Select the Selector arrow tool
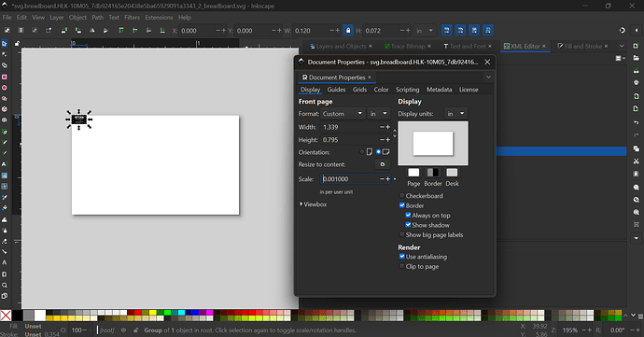644x337 pixels. click(5, 44)
